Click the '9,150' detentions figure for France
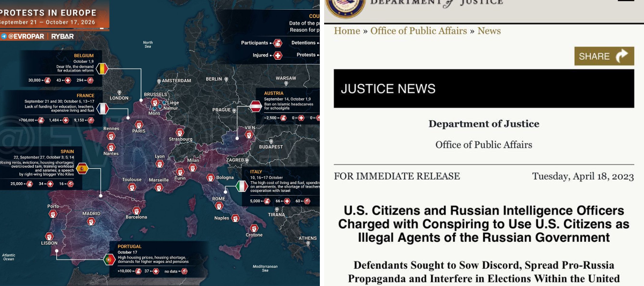644x286 pixels. coord(79,120)
